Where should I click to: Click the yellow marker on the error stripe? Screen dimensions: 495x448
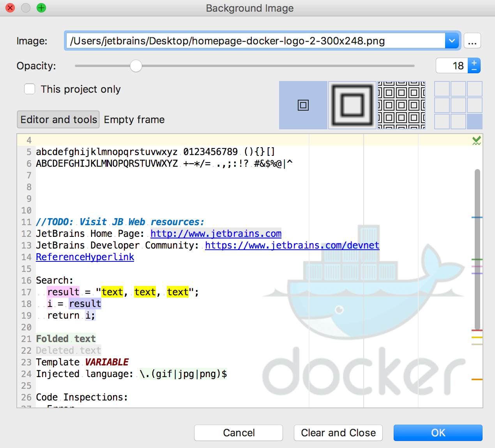tap(477, 337)
